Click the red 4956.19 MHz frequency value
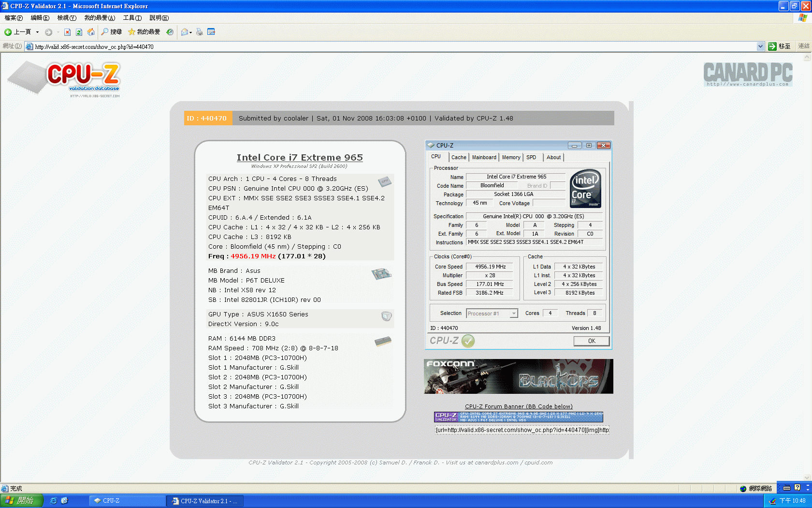The width and height of the screenshot is (812, 508). (x=253, y=256)
